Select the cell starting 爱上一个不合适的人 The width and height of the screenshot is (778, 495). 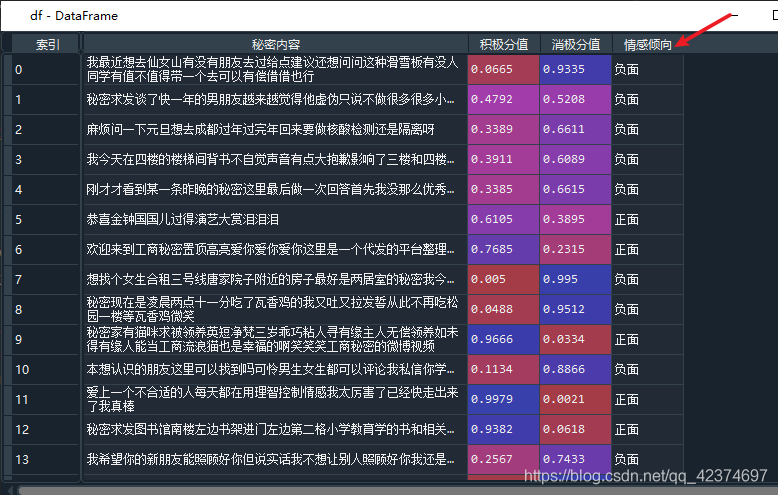[275, 399]
